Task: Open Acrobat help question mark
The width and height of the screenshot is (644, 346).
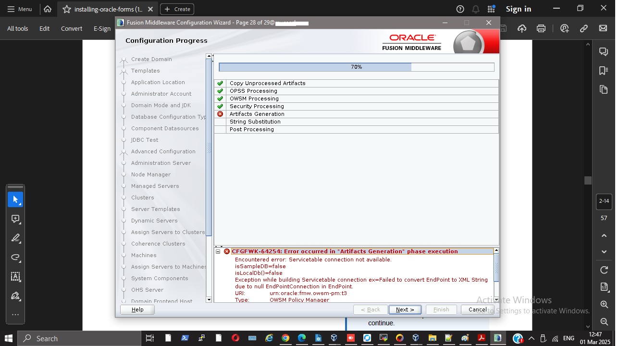Action: tap(460, 9)
